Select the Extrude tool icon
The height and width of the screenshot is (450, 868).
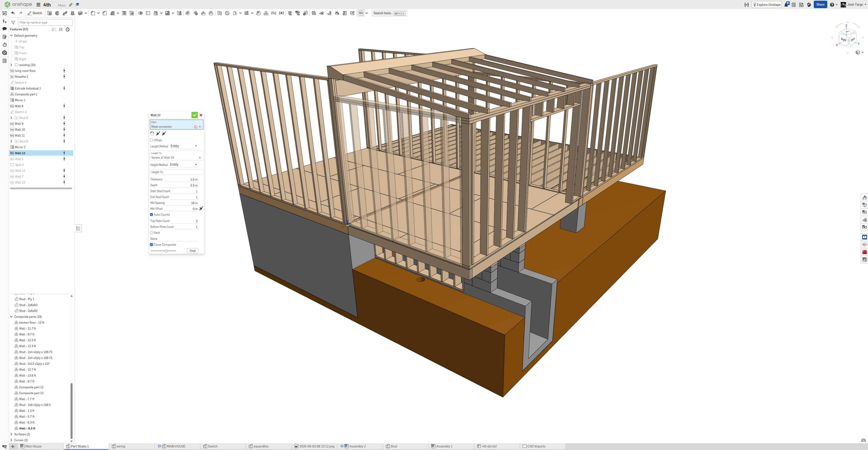coord(50,13)
